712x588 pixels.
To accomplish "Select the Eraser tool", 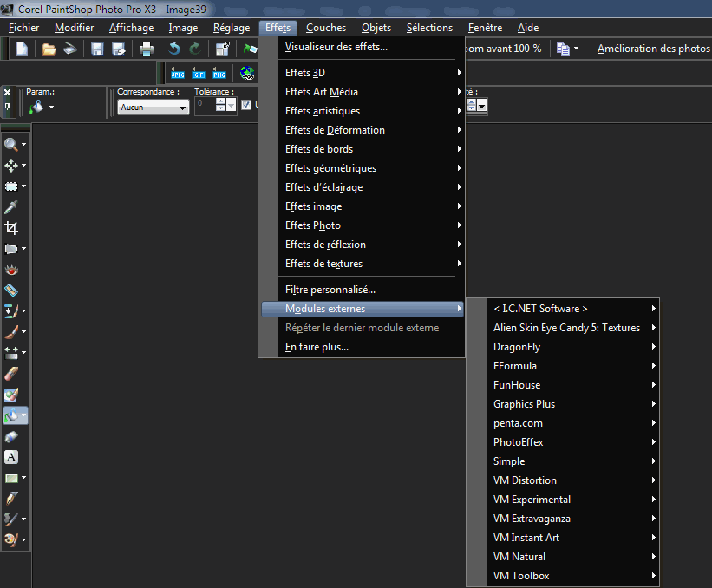I will [x=11, y=436].
